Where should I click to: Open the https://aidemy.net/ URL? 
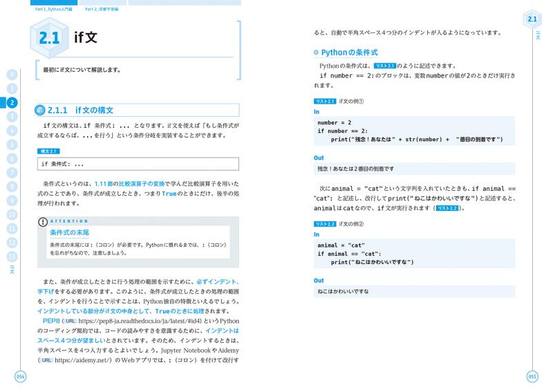[83, 360]
